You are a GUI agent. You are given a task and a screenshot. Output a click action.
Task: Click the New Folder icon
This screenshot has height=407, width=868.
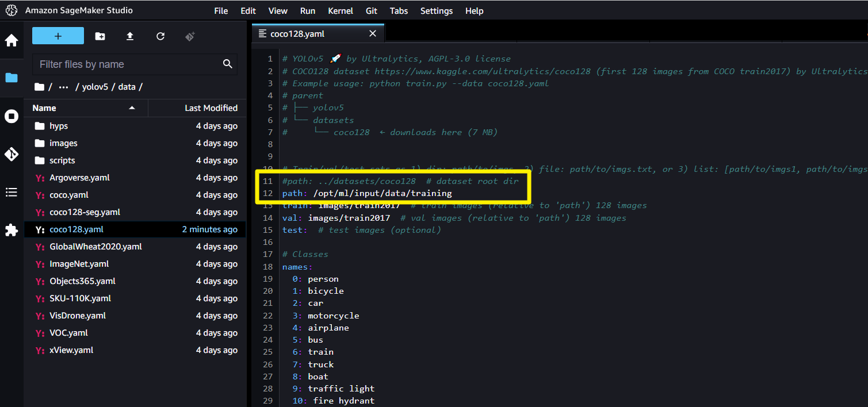pos(100,36)
